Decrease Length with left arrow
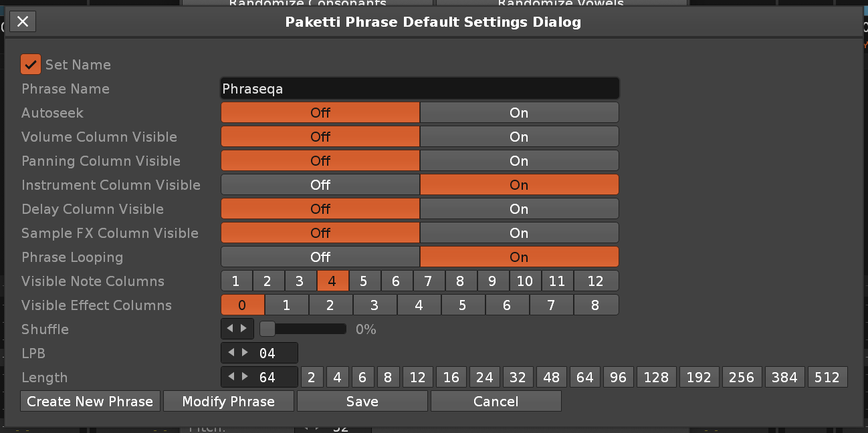Image resolution: width=868 pixels, height=433 pixels. (231, 378)
